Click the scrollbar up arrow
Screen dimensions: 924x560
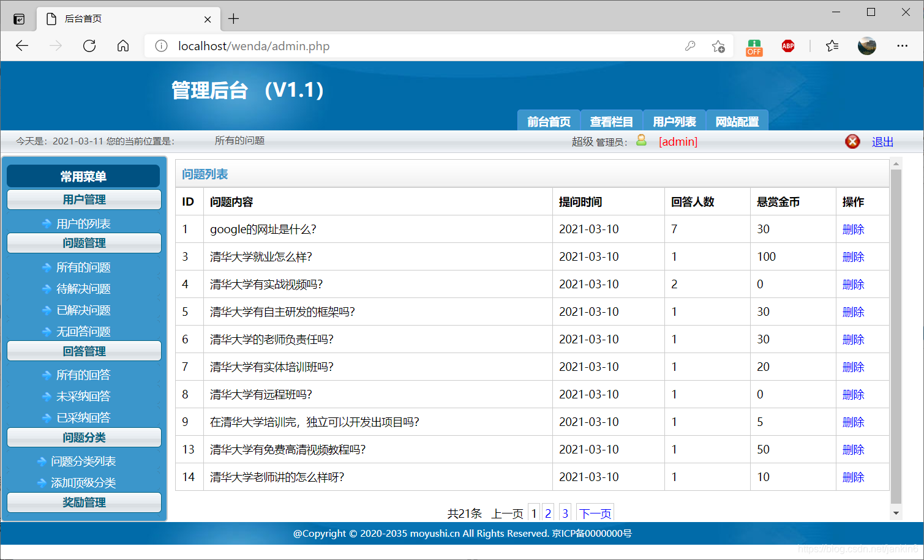(x=896, y=164)
